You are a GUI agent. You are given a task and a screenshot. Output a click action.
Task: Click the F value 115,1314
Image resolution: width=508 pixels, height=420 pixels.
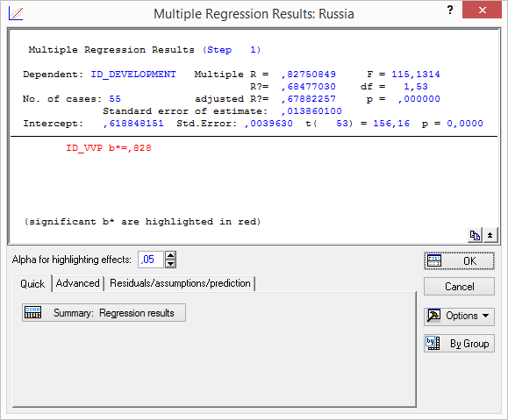pos(416,75)
